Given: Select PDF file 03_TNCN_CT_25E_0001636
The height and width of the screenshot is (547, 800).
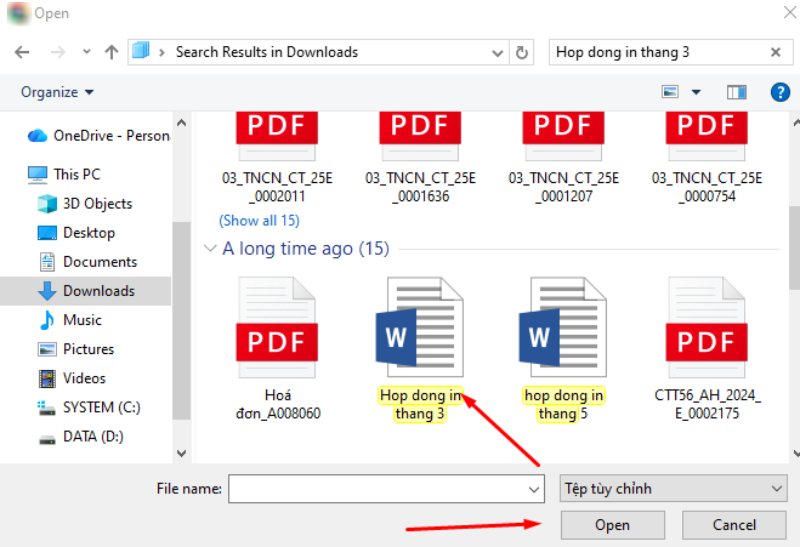Looking at the screenshot, I should pyautogui.click(x=420, y=158).
